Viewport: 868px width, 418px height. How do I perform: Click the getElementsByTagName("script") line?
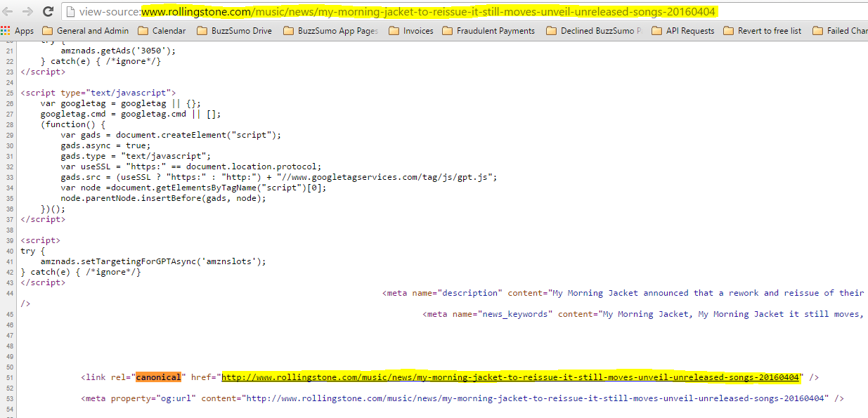193,188
